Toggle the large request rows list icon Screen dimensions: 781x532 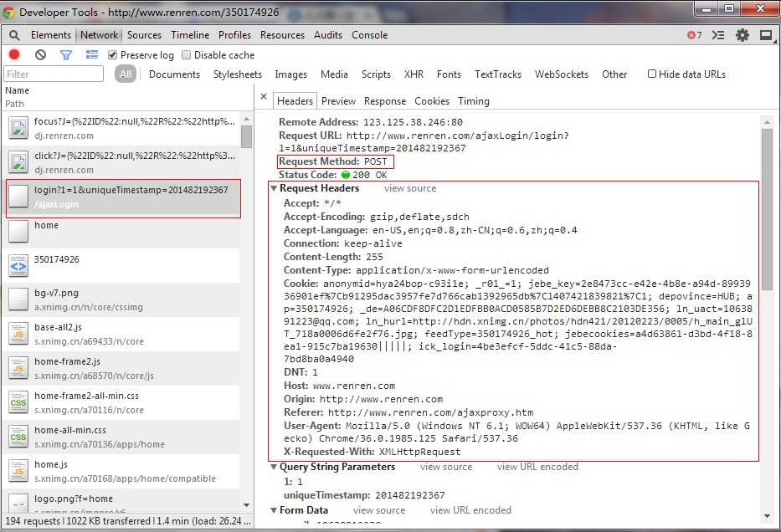point(92,54)
